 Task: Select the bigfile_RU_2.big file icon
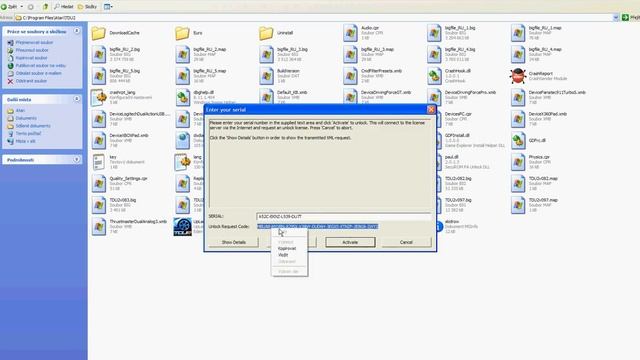99,55
